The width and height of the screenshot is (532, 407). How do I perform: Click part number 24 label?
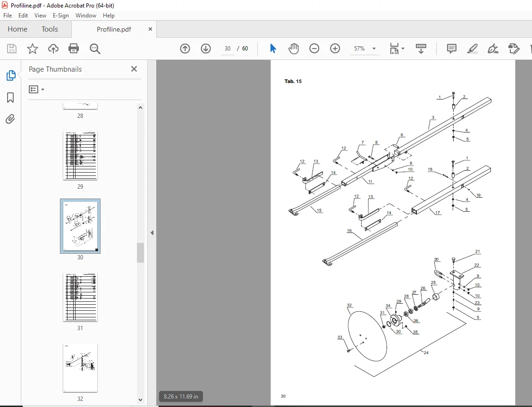426,353
